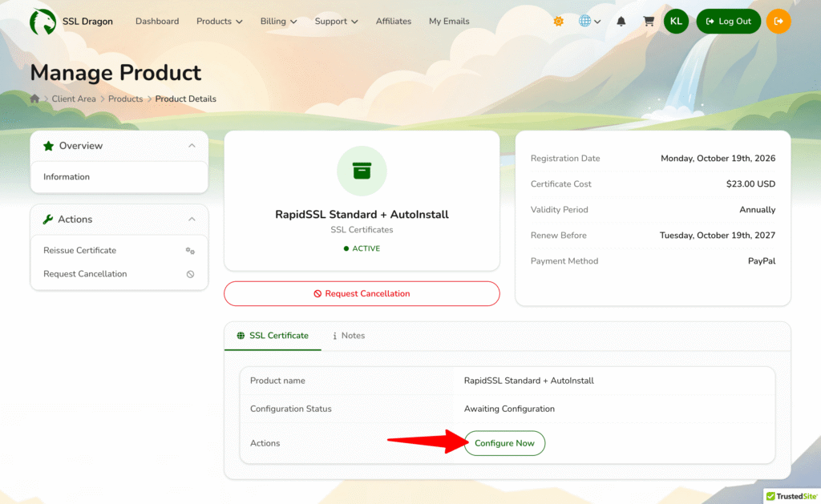821x504 pixels.
Task: Click Request Cancellation in the sidebar
Action: coord(85,274)
